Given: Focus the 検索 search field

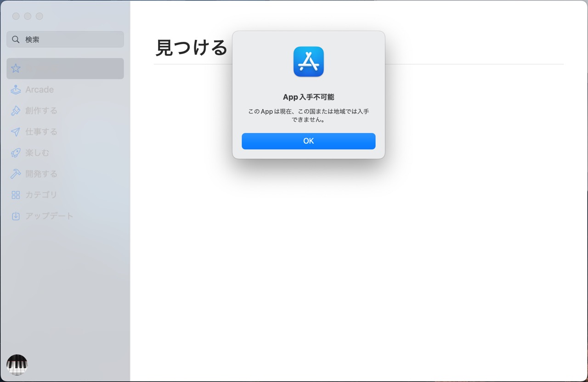Looking at the screenshot, I should pyautogui.click(x=65, y=39).
